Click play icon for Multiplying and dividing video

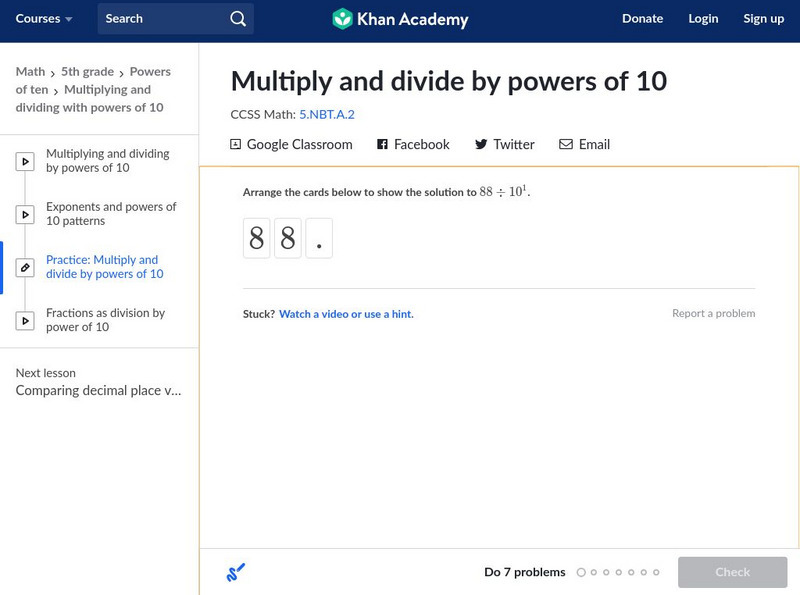point(25,162)
